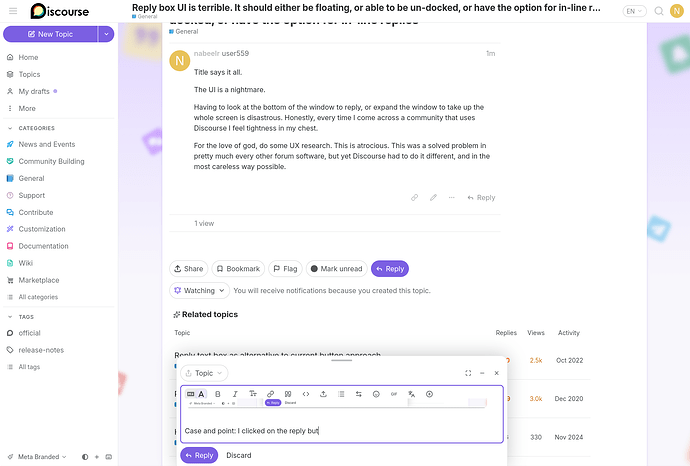Grab the composer resize handle bar
The image size is (690, 466).
pos(341,360)
